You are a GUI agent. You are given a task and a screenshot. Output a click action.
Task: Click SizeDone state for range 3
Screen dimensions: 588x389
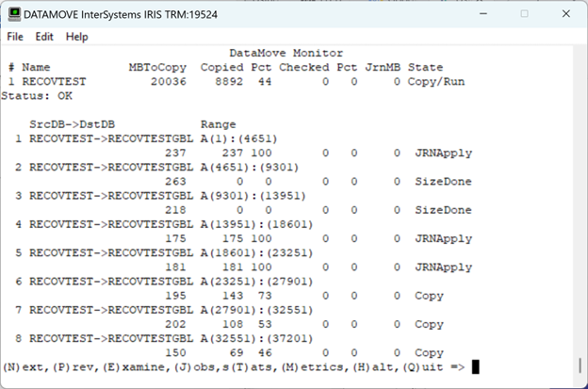click(x=443, y=210)
